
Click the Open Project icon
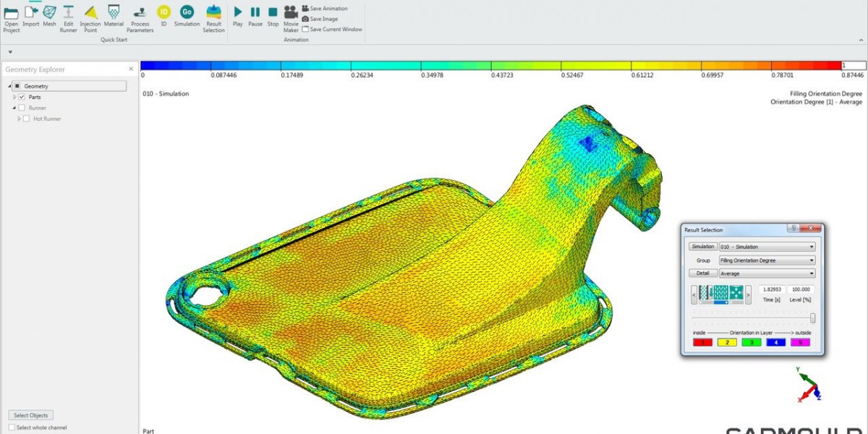tap(11, 16)
